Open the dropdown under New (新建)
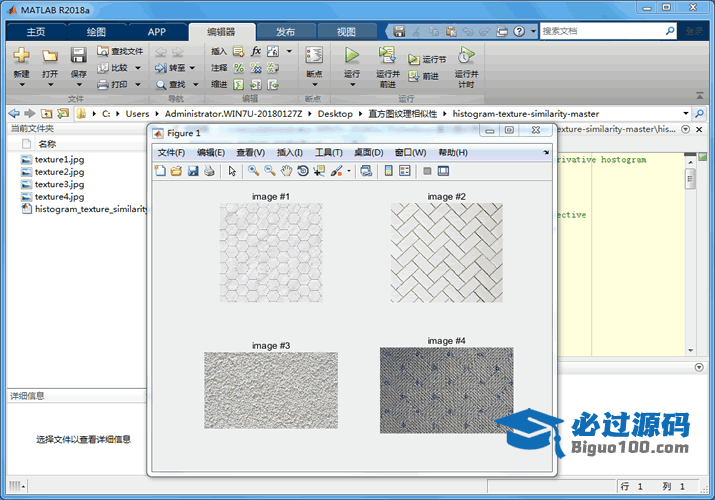The width and height of the screenshot is (715, 500). (21, 85)
